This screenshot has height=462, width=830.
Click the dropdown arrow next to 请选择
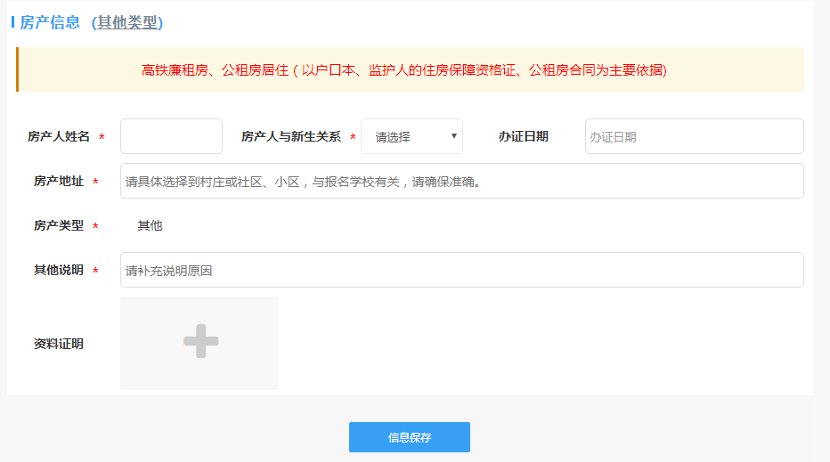pos(454,136)
